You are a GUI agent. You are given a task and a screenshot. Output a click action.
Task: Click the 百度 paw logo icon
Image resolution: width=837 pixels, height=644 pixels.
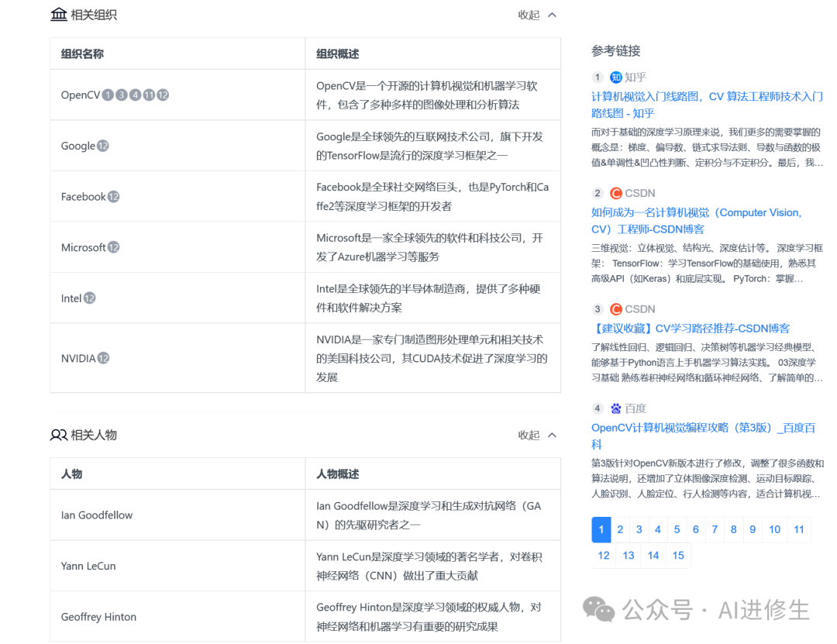coord(616,408)
